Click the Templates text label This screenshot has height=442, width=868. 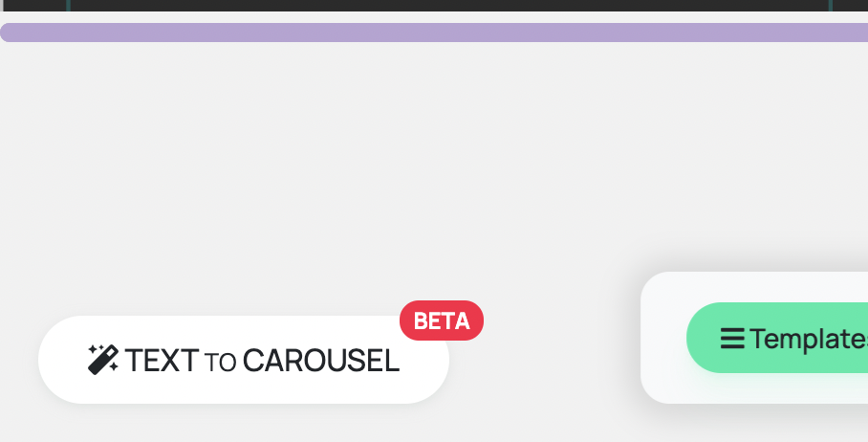click(x=809, y=339)
